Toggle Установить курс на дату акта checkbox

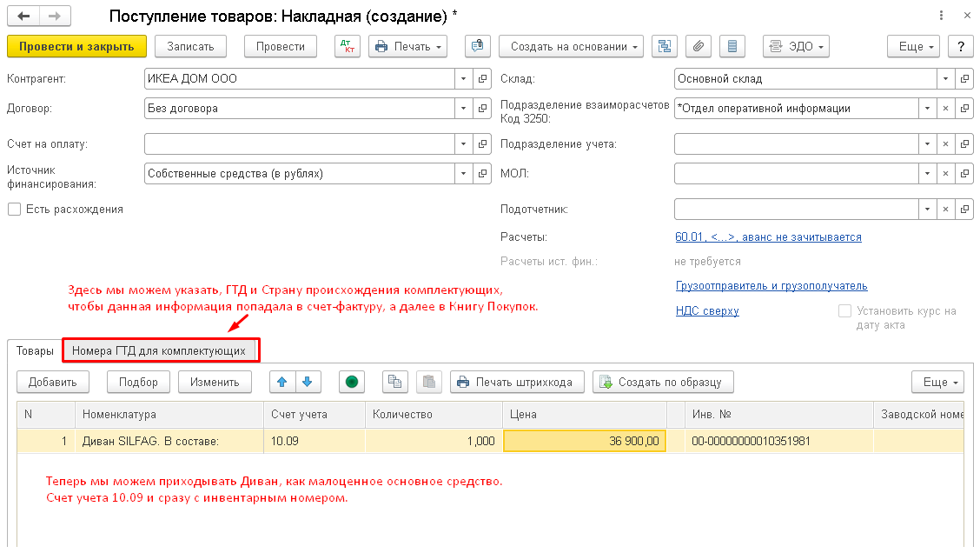tap(845, 310)
